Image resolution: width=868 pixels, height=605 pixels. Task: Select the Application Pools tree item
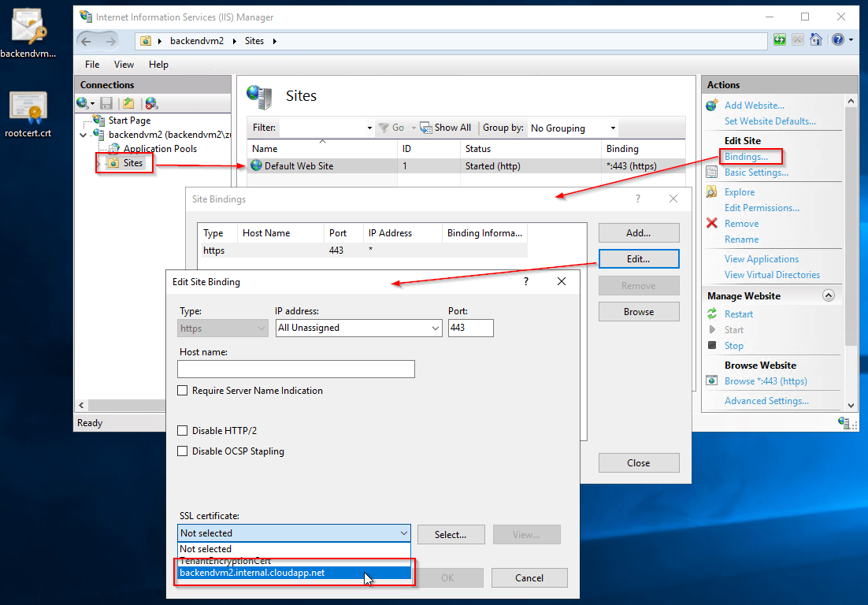pos(160,148)
